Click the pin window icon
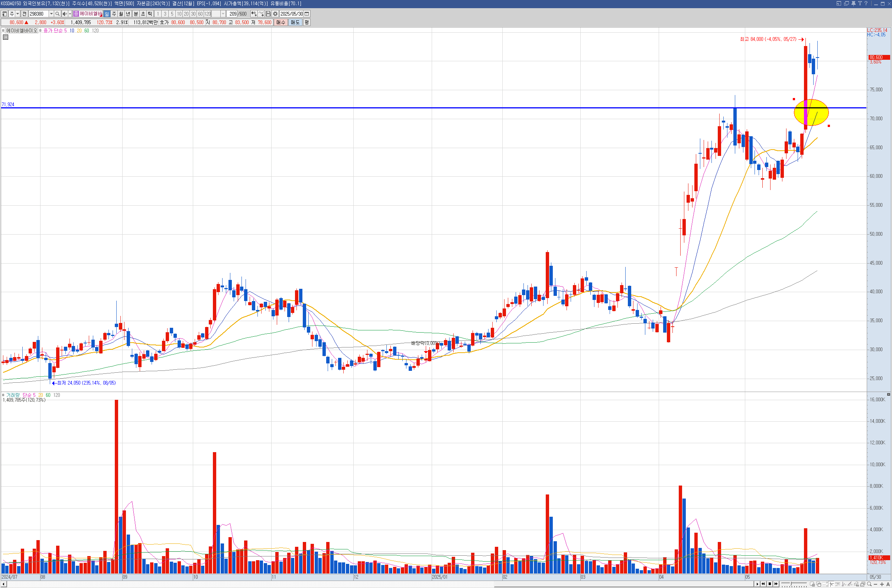Image resolution: width=892 pixels, height=588 pixels. pos(853,3)
